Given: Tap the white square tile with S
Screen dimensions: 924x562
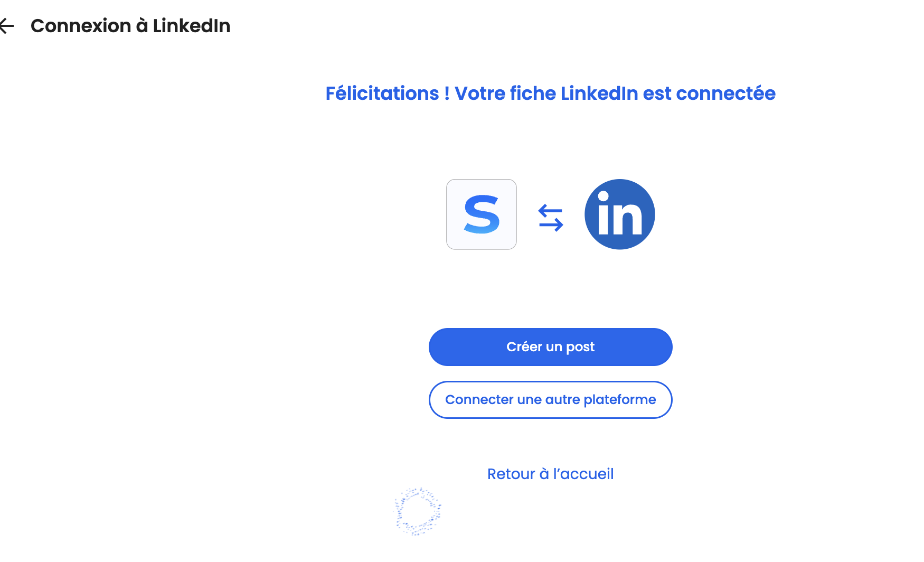Looking at the screenshot, I should coord(482,214).
